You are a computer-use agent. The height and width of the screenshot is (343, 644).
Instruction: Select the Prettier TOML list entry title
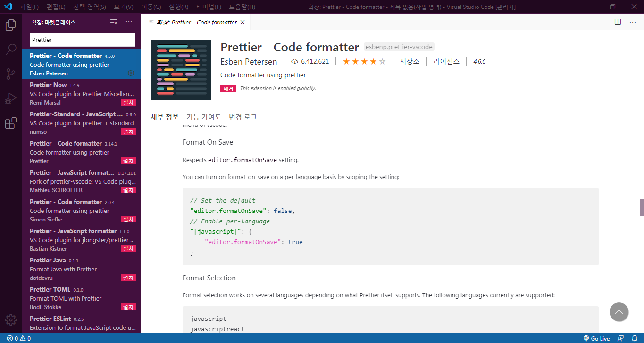(50, 289)
